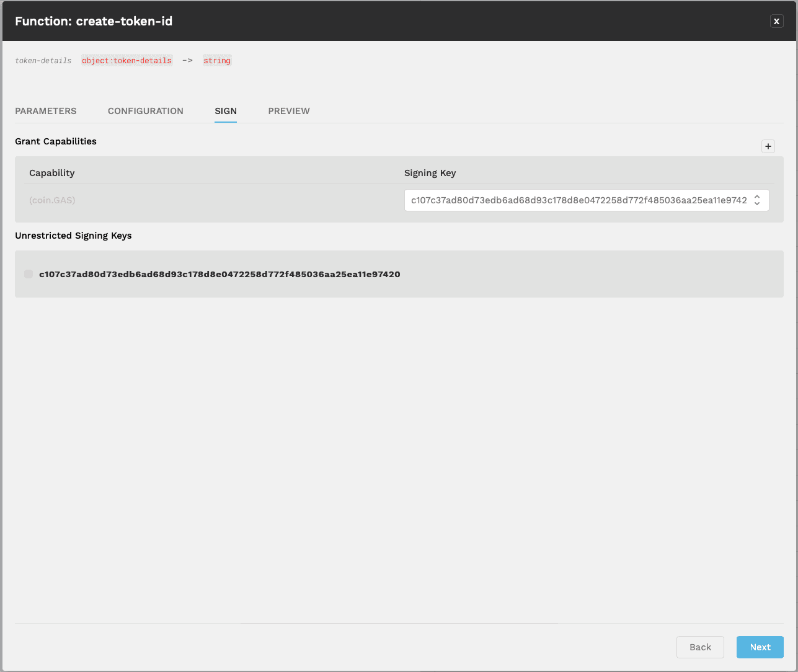Open the Signing Key dropdown for coin.GAS
This screenshot has width=798, height=672.
(587, 200)
